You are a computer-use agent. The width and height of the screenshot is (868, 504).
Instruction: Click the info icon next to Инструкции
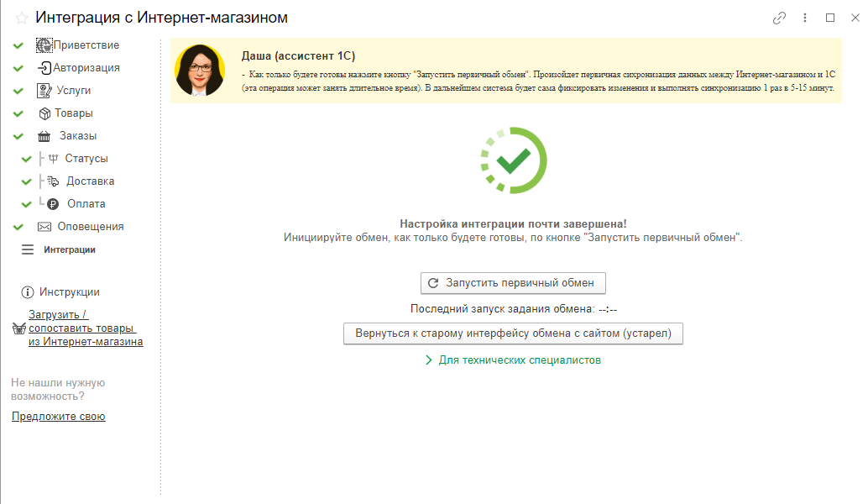pos(27,291)
